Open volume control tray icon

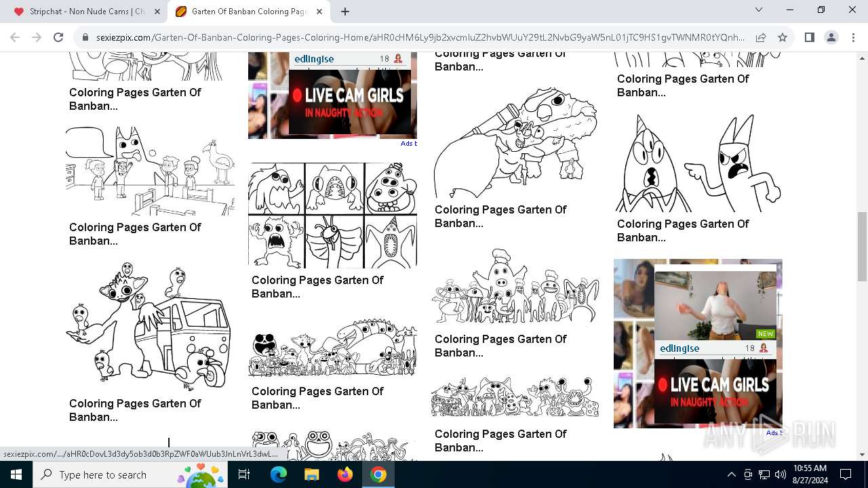[x=781, y=474]
